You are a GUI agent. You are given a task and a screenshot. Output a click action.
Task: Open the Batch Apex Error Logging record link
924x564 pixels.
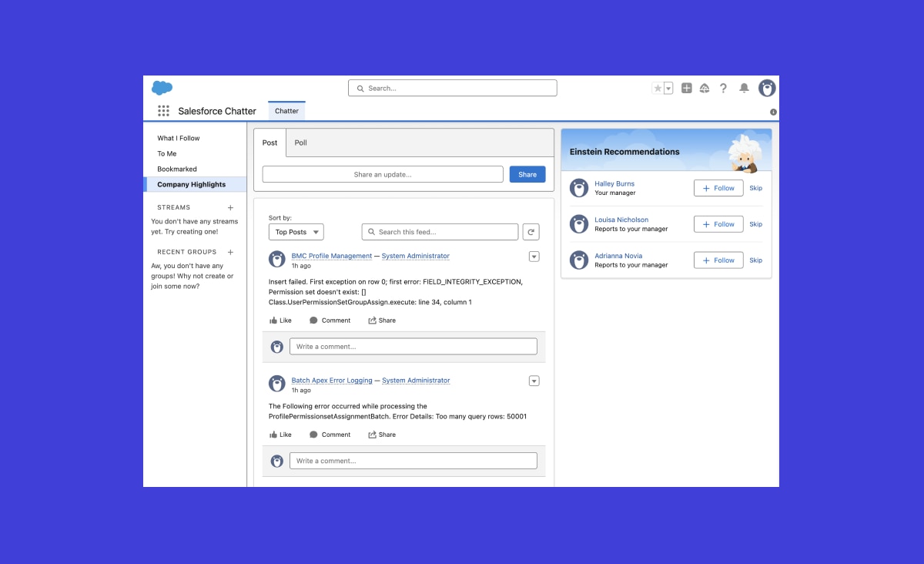point(331,380)
